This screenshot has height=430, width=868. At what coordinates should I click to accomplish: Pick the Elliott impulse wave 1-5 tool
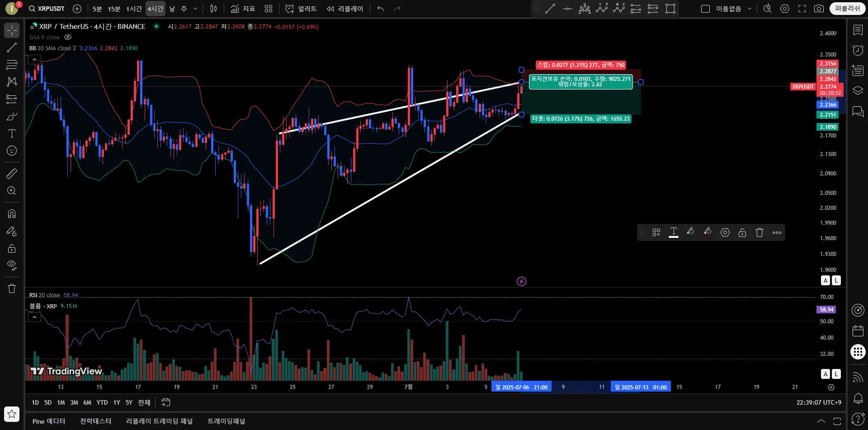click(x=602, y=9)
